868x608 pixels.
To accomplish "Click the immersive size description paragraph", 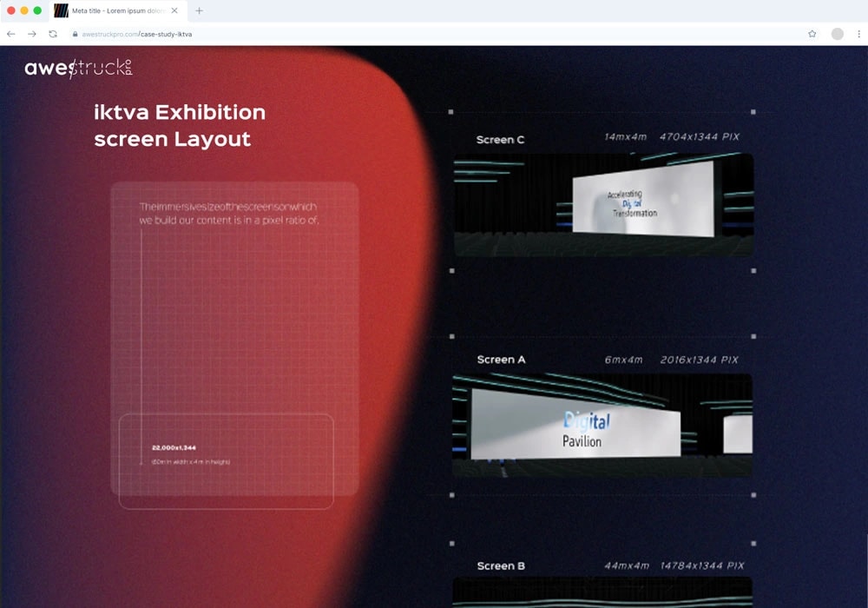I will [x=228, y=213].
